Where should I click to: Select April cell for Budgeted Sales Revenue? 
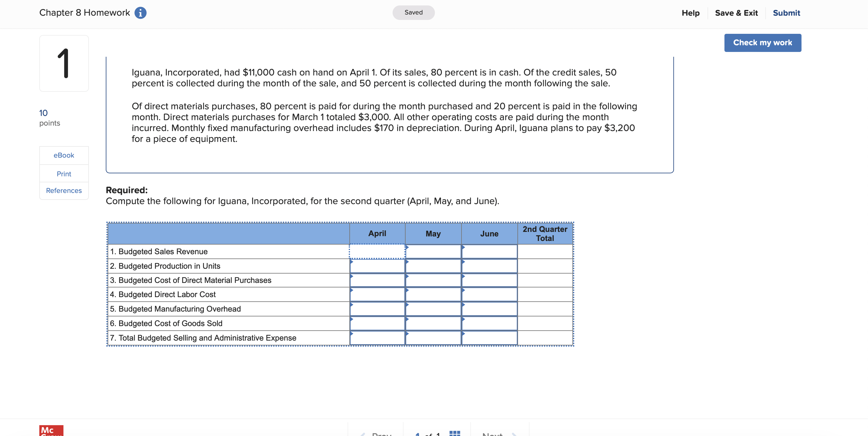pos(377,252)
